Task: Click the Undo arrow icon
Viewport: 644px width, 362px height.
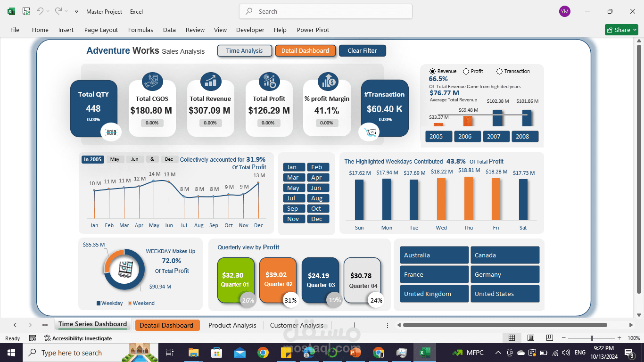Action: tap(40, 11)
